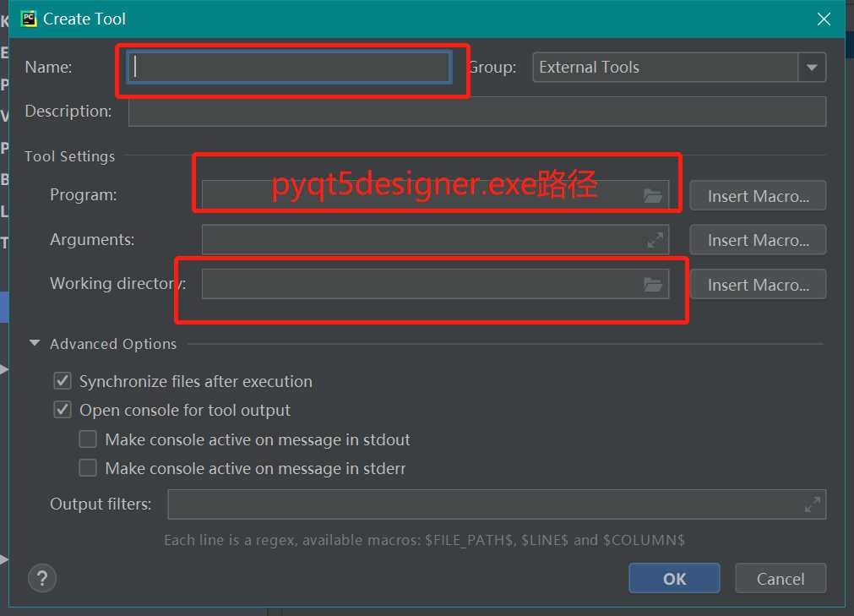The image size is (854, 616).
Task: Open the Group combo box dropdown arrow
Action: click(812, 68)
